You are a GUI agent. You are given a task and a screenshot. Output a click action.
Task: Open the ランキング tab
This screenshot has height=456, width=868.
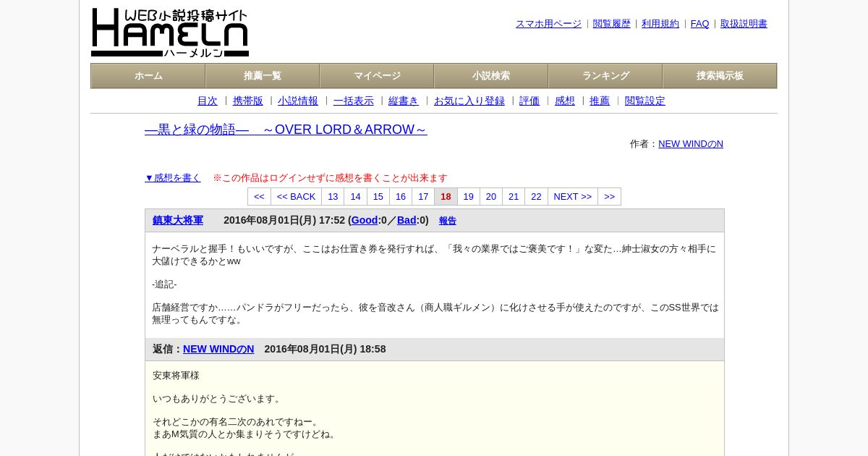coord(605,76)
